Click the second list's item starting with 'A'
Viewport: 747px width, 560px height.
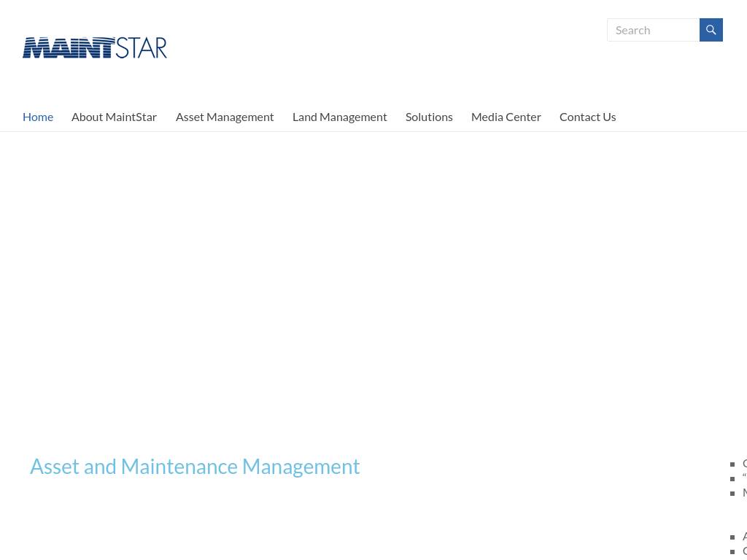[x=744, y=537]
